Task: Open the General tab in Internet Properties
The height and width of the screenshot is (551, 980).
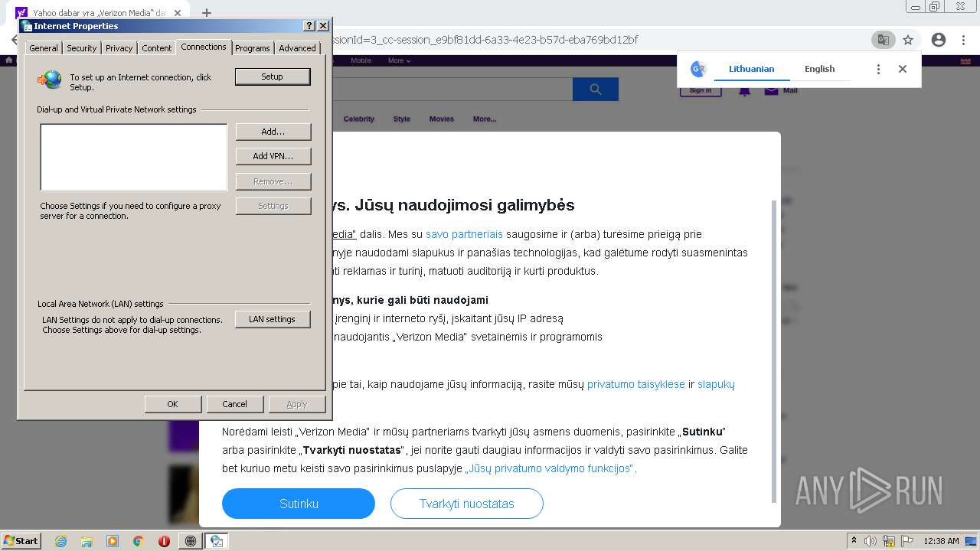Action: 44,47
